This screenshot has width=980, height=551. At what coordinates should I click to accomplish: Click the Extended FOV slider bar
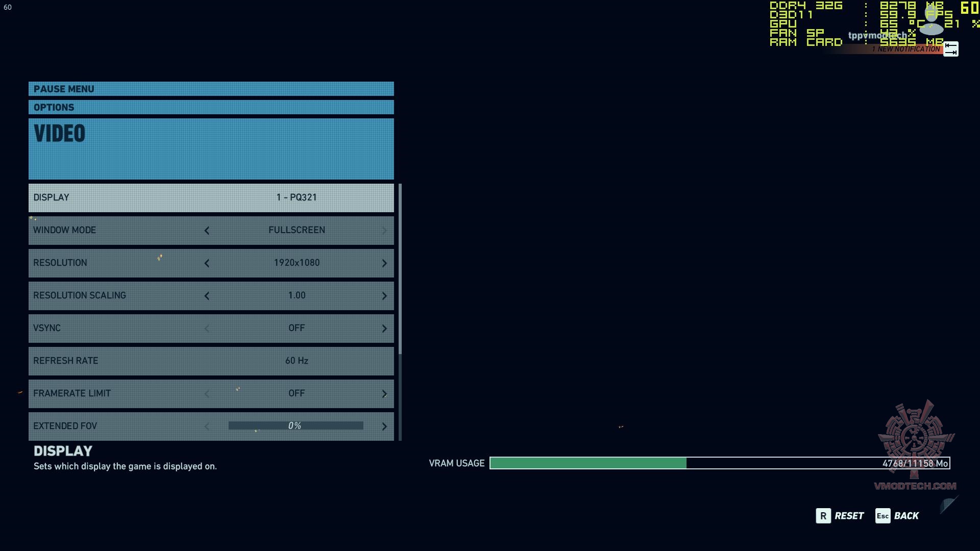click(296, 425)
